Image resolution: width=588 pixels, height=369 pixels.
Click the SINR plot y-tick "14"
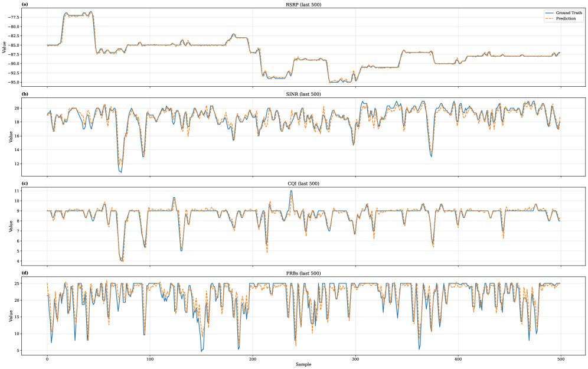pos(17,150)
